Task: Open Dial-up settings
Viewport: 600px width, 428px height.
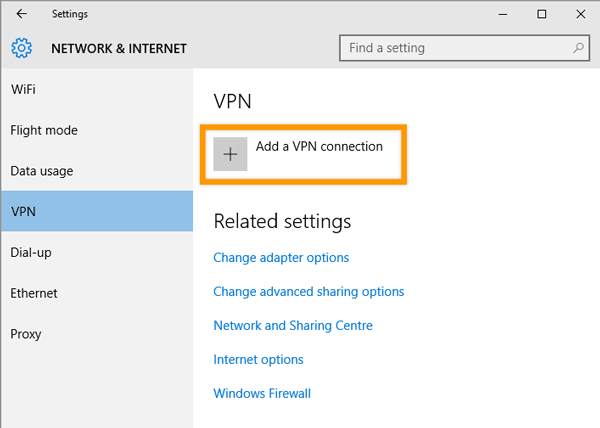Action: [x=31, y=252]
